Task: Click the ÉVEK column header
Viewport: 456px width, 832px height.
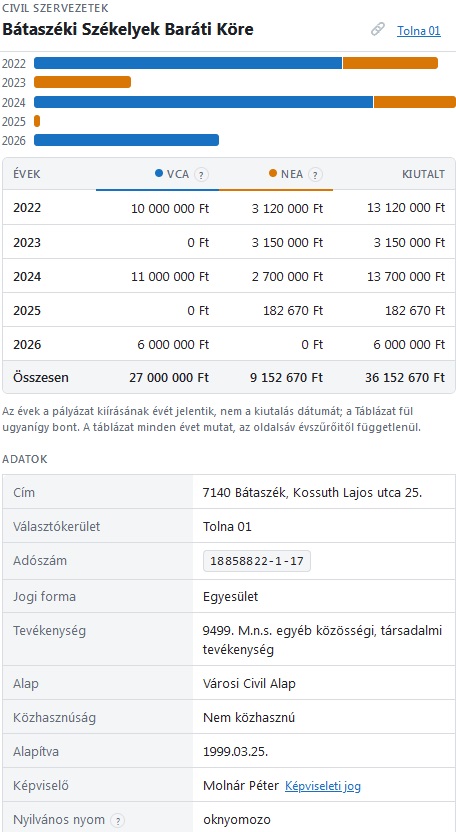Action: click(x=27, y=174)
